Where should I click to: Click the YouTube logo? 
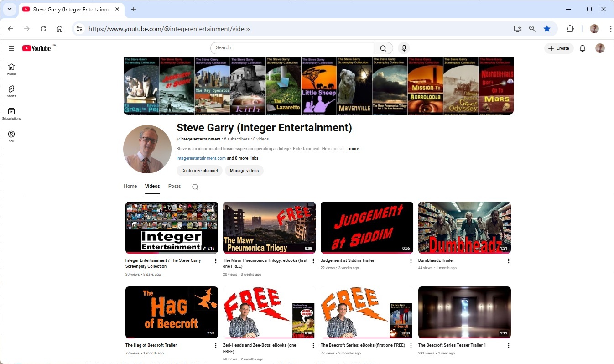pyautogui.click(x=36, y=48)
